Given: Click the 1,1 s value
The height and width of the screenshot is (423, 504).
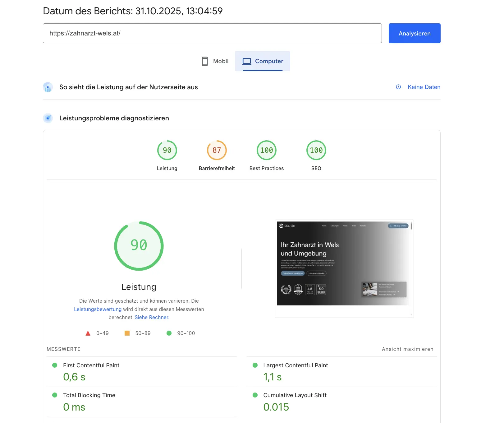Looking at the screenshot, I should point(273,377).
